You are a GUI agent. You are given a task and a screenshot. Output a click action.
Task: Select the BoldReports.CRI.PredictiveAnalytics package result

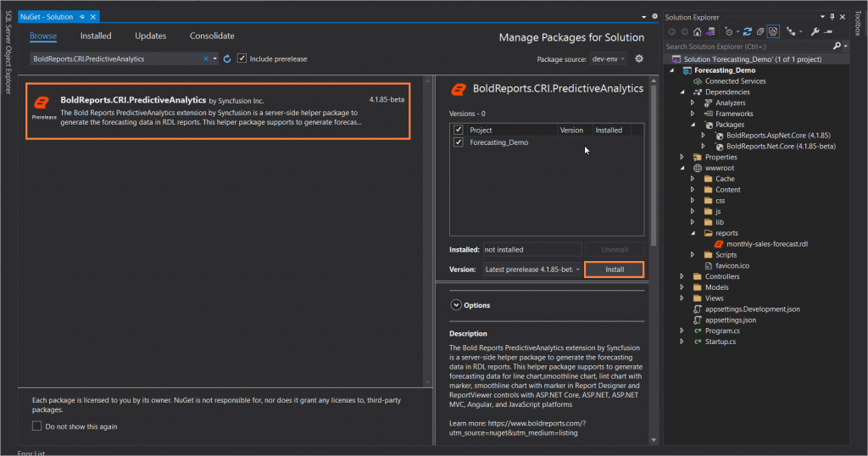tap(218, 111)
